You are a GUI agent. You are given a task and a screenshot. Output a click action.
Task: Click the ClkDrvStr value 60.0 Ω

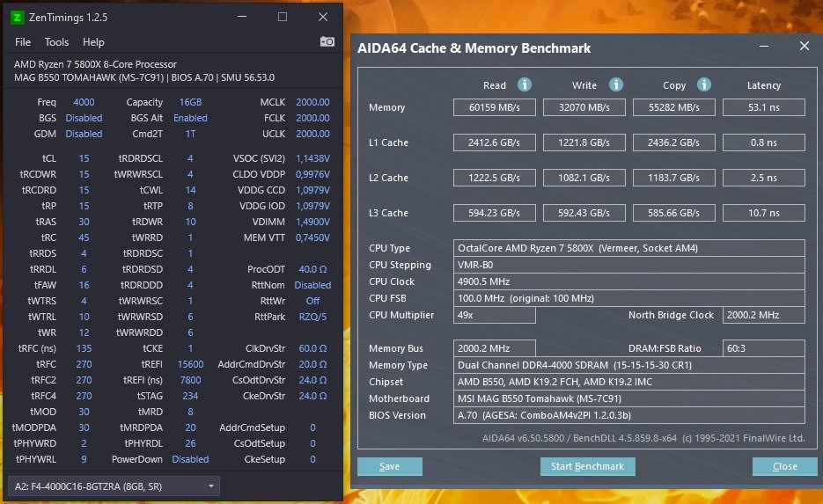click(x=312, y=348)
